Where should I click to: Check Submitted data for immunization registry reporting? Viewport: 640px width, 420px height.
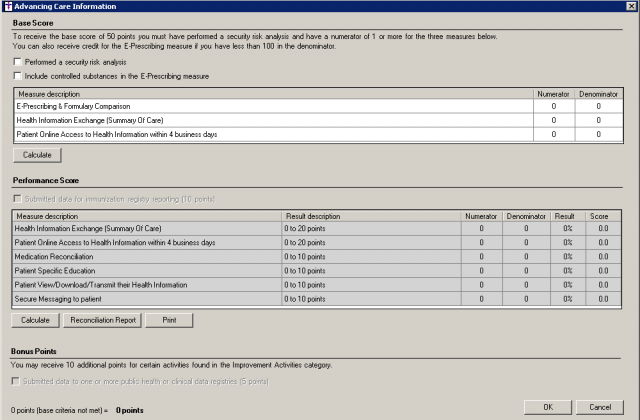tap(18, 199)
